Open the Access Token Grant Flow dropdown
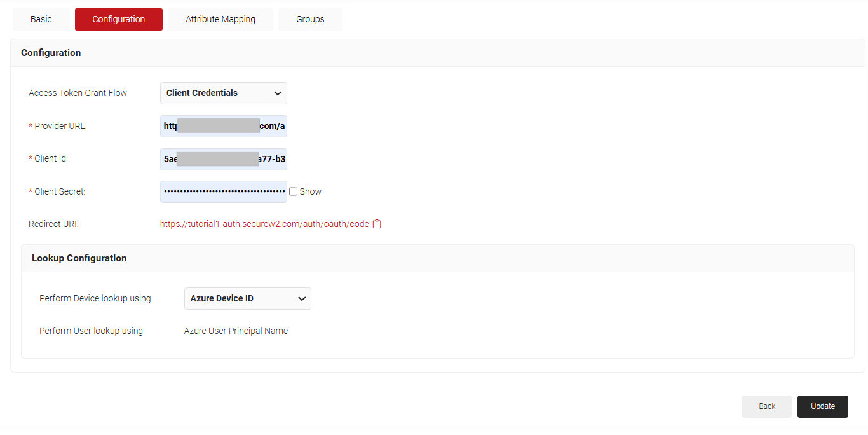The width and height of the screenshot is (868, 435). 224,93
